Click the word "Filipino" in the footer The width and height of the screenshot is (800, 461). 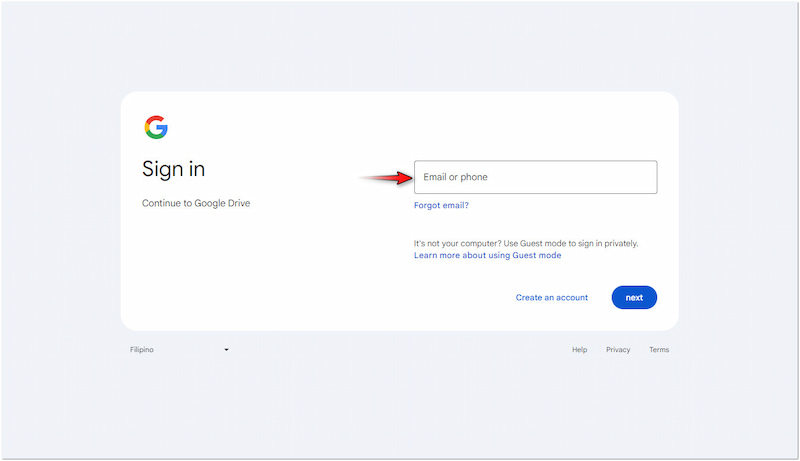point(142,350)
